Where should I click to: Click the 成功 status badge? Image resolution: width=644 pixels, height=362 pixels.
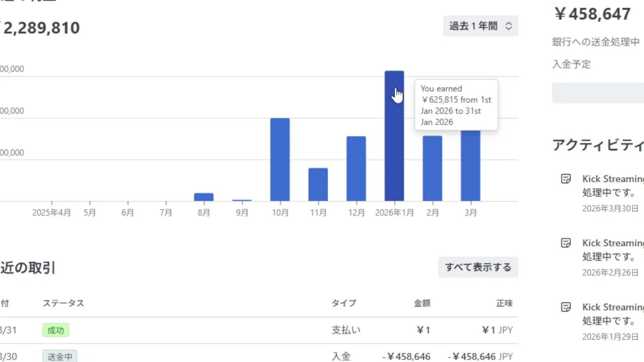(55, 330)
